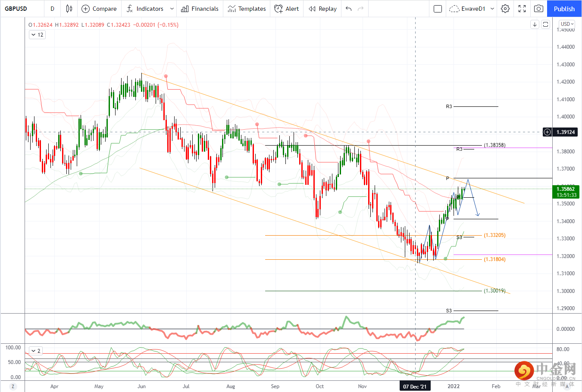Click the undo arrow in the toolbar
Image resolution: width=582 pixels, height=392 pixels.
tap(349, 9)
